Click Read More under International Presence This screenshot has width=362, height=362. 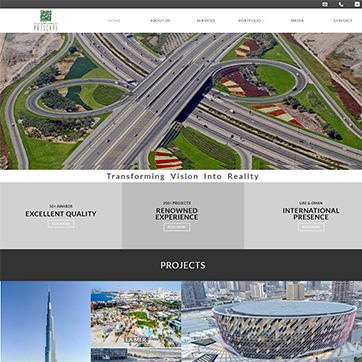[x=311, y=227]
